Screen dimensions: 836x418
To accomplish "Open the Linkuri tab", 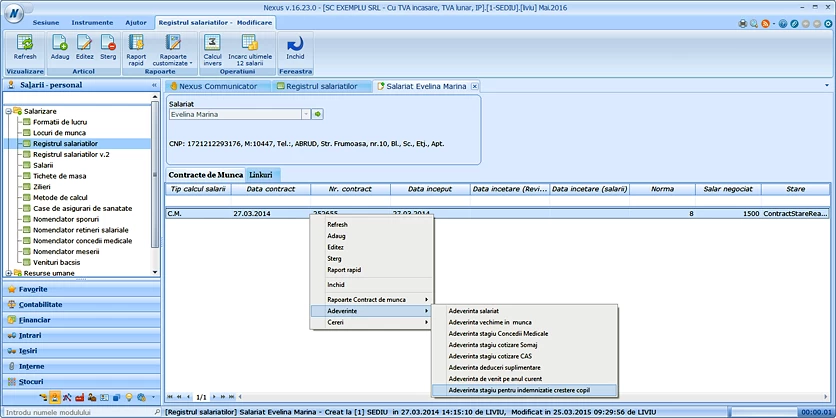I will click(263, 175).
